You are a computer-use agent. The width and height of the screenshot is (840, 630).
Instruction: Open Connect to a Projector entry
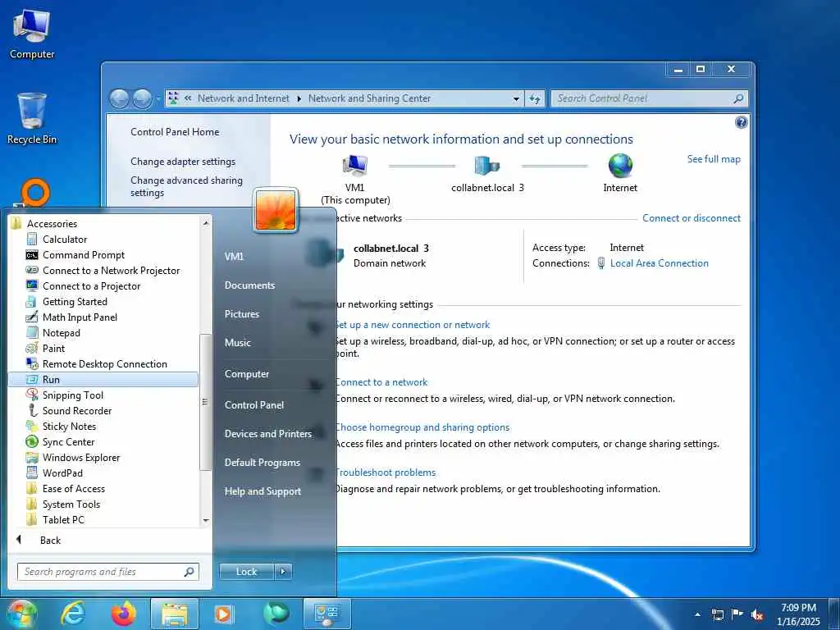(x=91, y=286)
